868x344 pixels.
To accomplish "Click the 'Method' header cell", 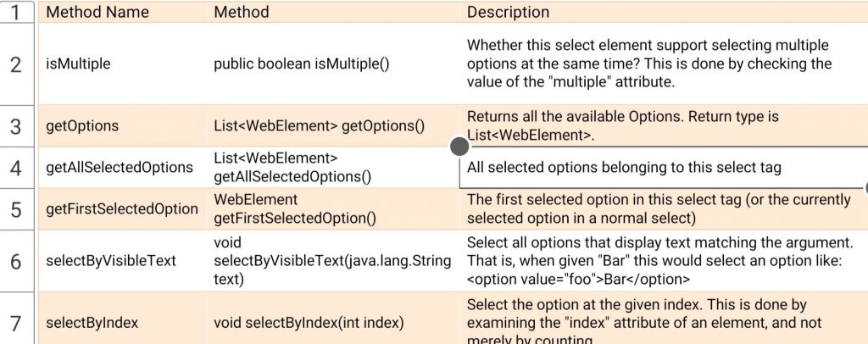I will pyautogui.click(x=332, y=12).
